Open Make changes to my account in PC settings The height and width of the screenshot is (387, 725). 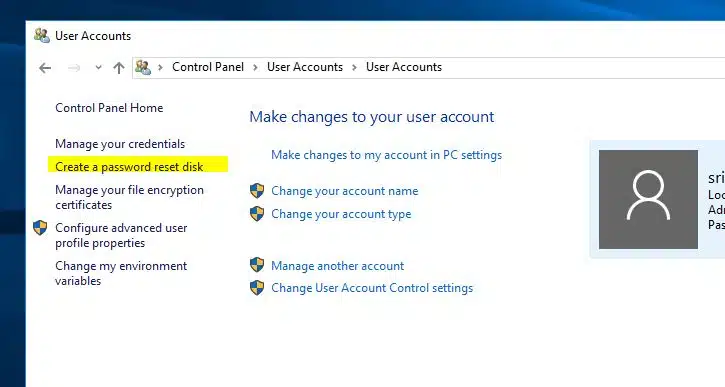pyautogui.click(x=387, y=155)
